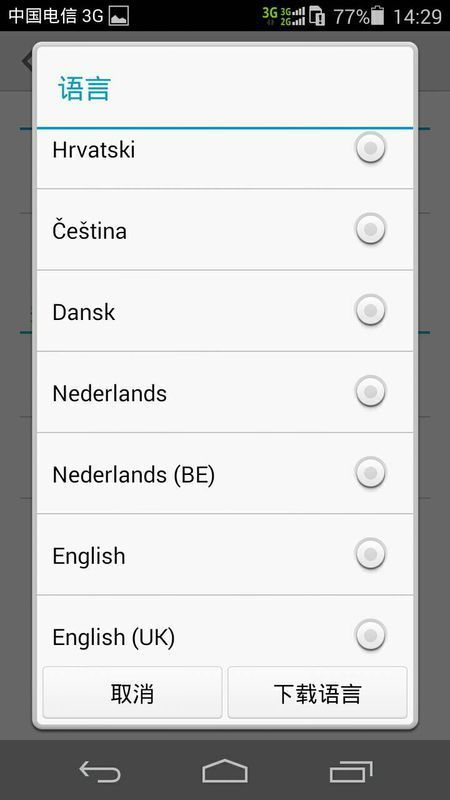Image resolution: width=450 pixels, height=800 pixels.
Task: Pick the English radio button
Action: tap(370, 554)
